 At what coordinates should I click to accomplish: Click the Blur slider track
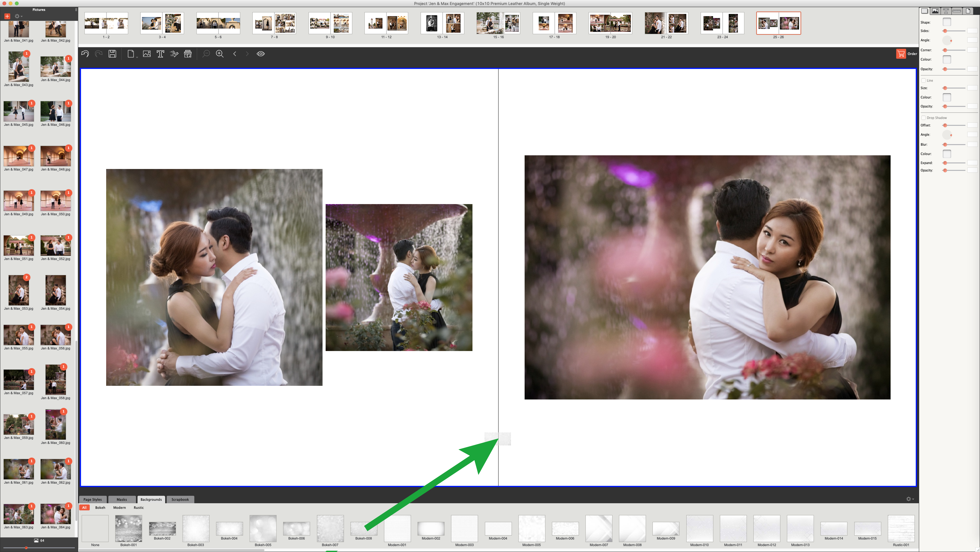pos(954,145)
